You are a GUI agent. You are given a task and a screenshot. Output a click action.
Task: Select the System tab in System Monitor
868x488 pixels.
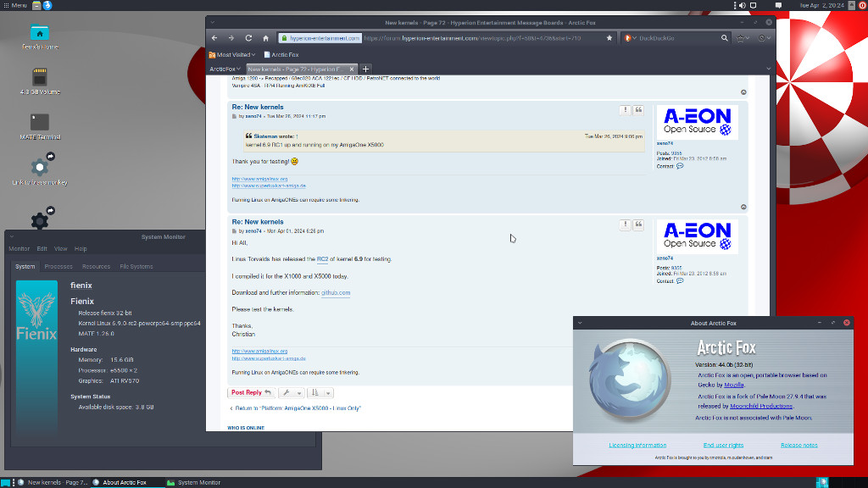click(x=25, y=267)
